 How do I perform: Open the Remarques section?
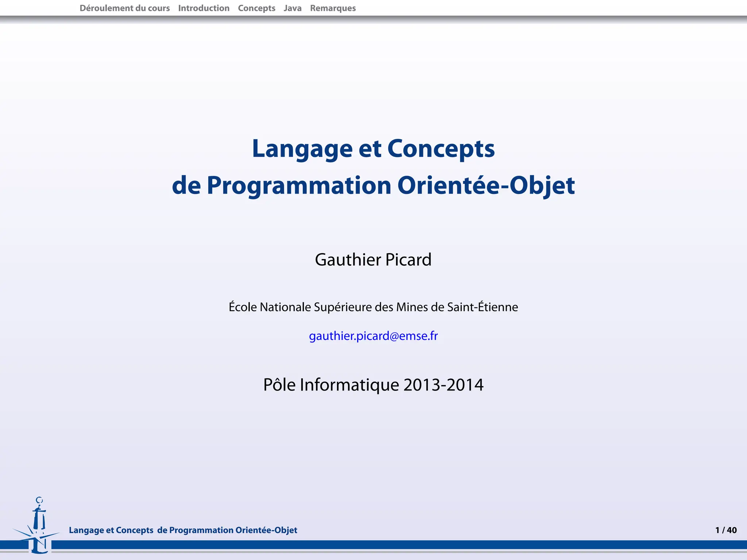point(333,8)
